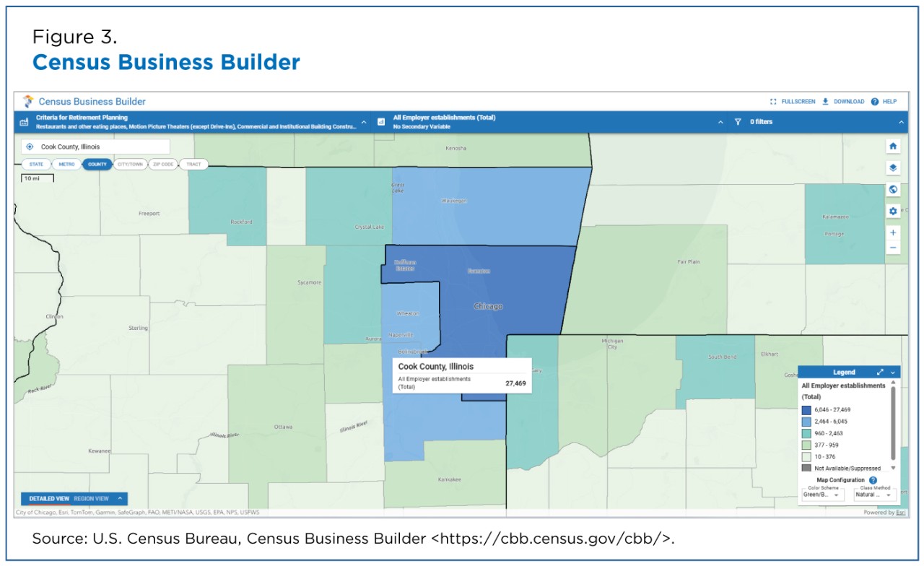Click the legend scroll down arrow
Viewport: 924px width, 566px height.
tap(894, 468)
